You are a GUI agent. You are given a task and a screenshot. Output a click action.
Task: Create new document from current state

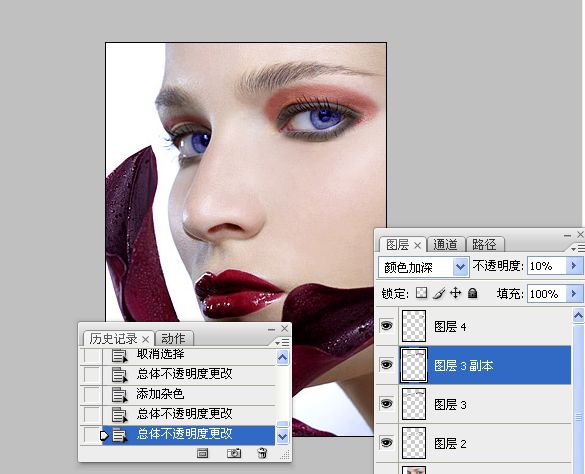(203, 453)
